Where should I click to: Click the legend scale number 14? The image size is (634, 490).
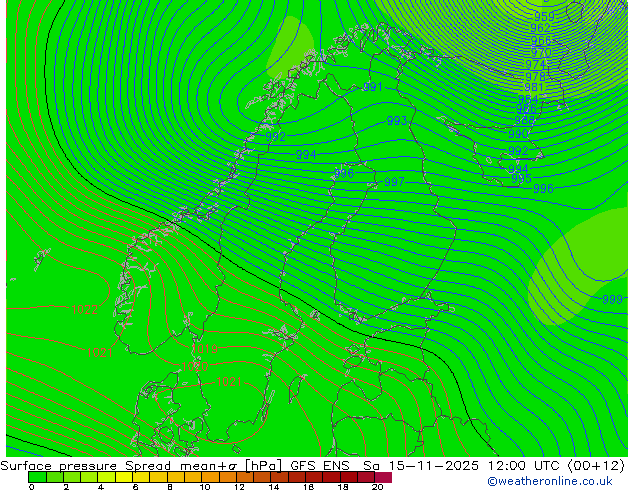click(274, 487)
